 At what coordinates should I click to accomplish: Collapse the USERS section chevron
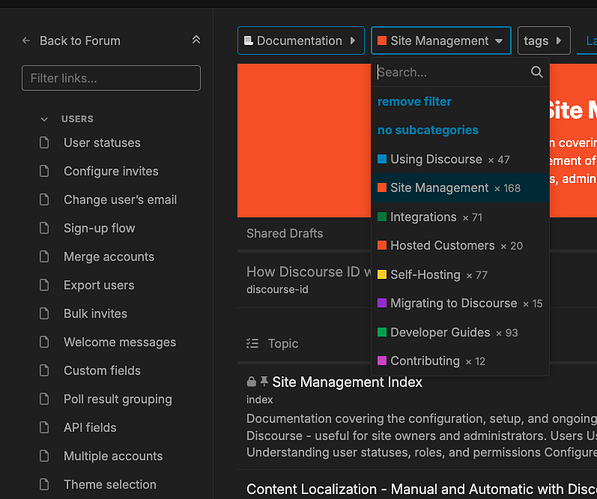tap(44, 119)
